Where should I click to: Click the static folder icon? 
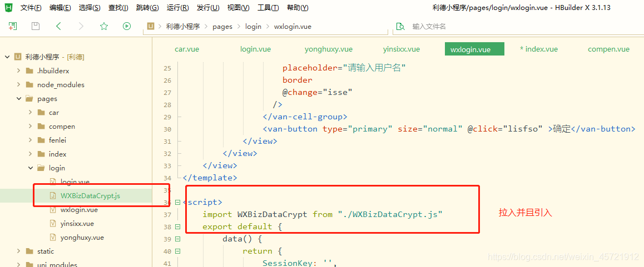pos(29,251)
